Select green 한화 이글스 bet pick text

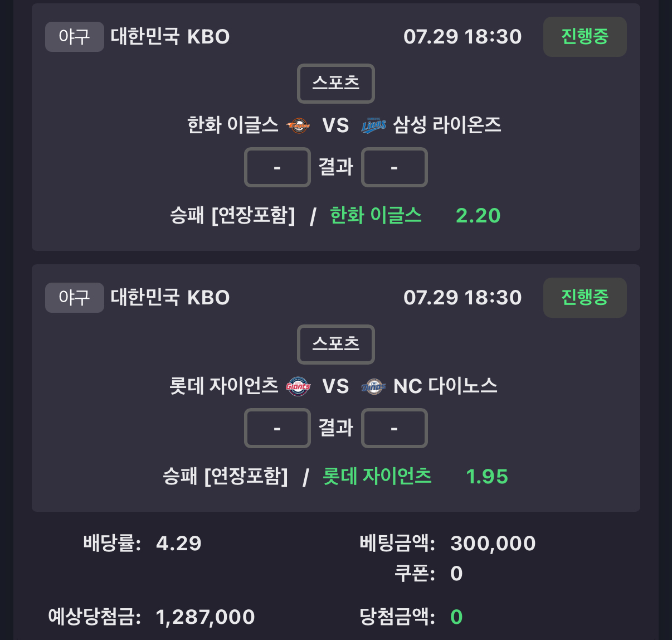pyautogui.click(x=376, y=215)
